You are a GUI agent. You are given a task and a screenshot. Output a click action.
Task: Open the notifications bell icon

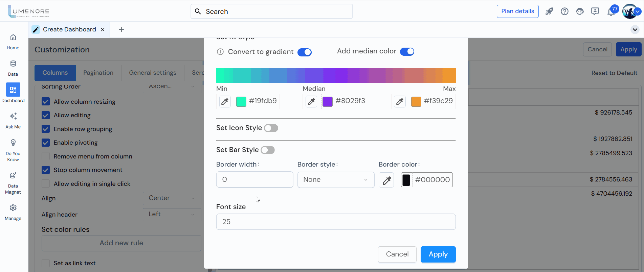point(611,12)
